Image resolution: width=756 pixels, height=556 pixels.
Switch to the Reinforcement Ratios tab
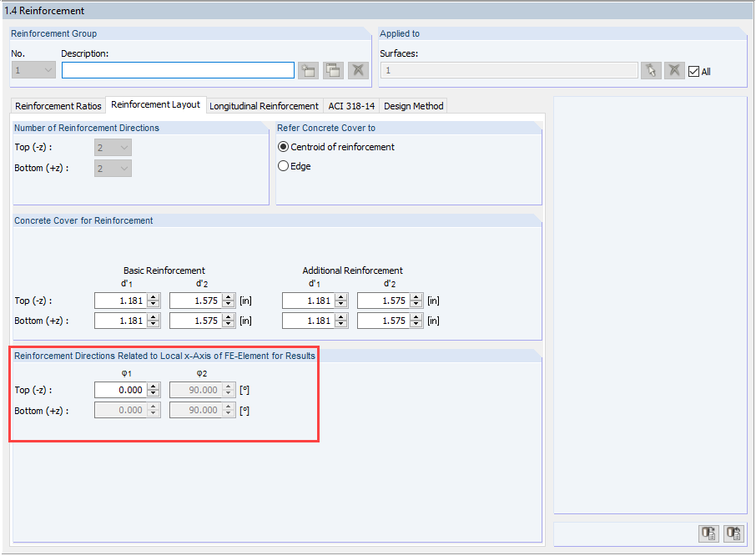[x=58, y=105]
